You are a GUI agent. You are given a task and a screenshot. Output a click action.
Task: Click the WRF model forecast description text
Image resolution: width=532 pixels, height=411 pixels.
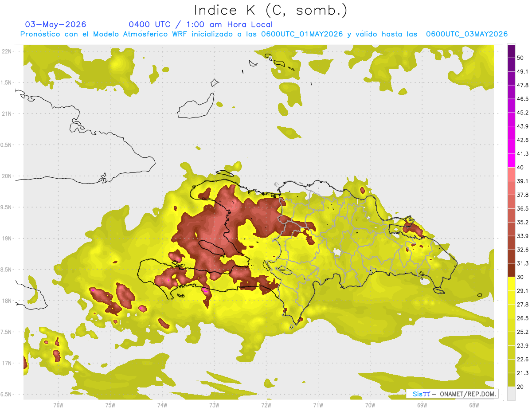point(263,34)
